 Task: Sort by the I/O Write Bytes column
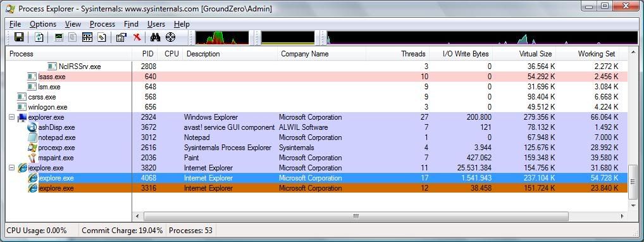[461, 54]
